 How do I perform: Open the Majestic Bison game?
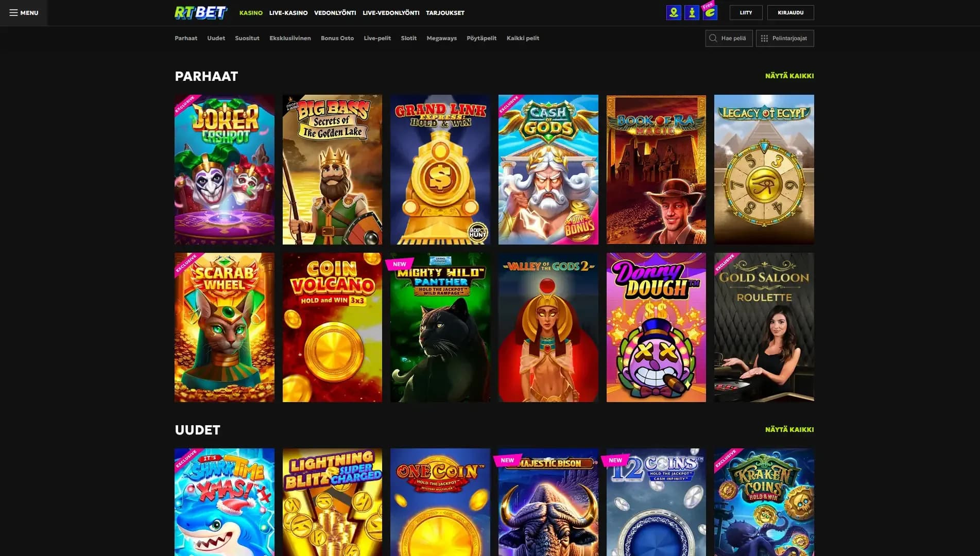pos(548,502)
